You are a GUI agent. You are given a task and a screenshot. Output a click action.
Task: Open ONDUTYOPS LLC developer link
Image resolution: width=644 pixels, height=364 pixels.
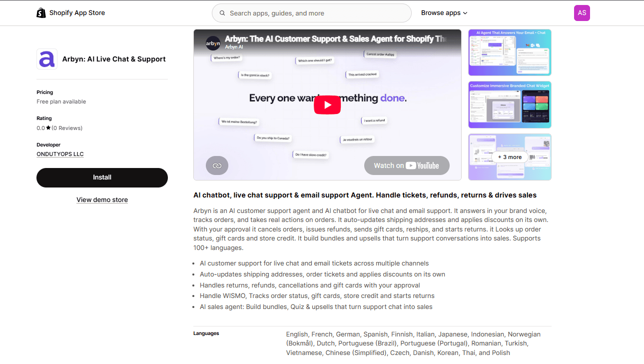(x=60, y=154)
